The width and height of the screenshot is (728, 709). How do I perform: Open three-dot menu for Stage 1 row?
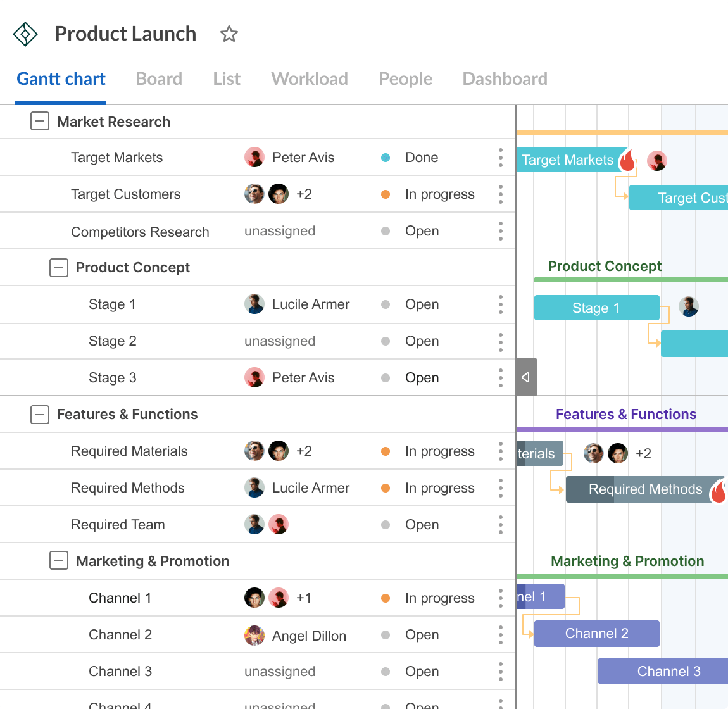click(500, 304)
